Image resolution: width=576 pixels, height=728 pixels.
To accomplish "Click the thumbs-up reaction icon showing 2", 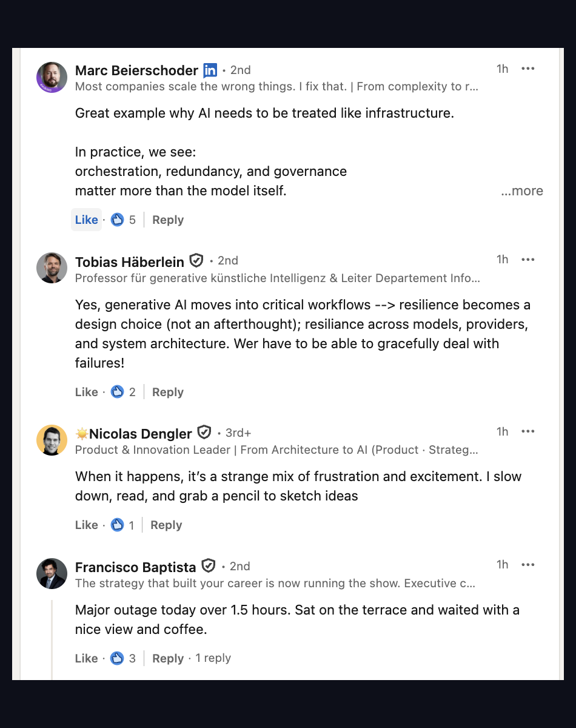I will click(118, 392).
